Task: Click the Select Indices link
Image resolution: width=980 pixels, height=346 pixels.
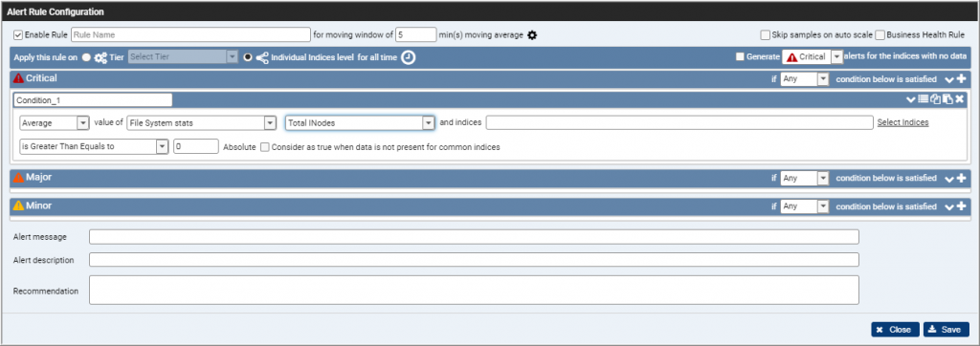Action: (x=902, y=122)
